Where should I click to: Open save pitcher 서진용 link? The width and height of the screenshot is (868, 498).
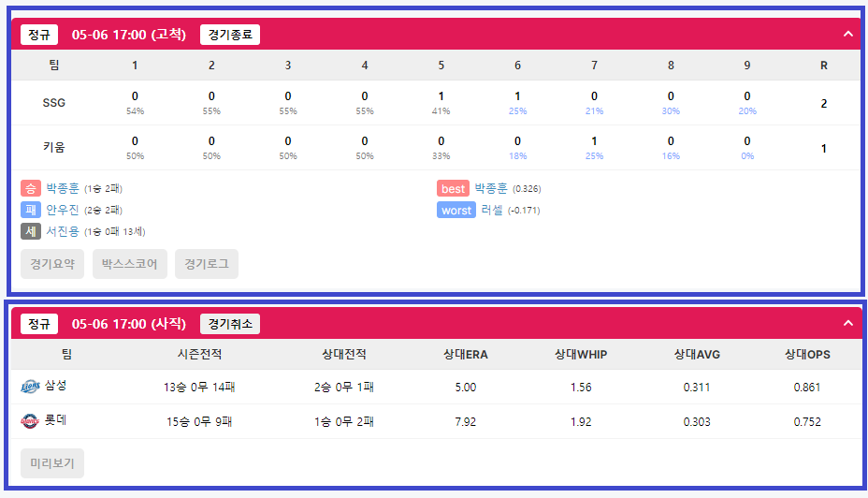63,231
